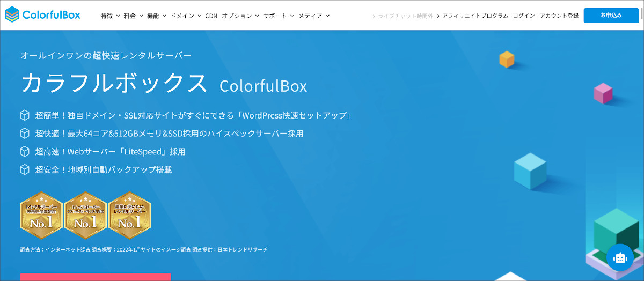Click the ライブチャット時間外 link
644x281 pixels.
click(402, 16)
